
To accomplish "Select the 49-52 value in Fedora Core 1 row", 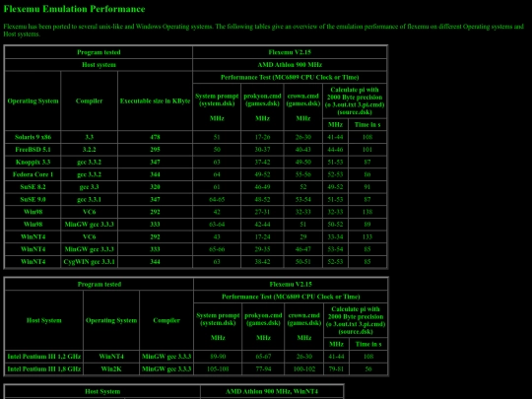I will tap(262, 174).
